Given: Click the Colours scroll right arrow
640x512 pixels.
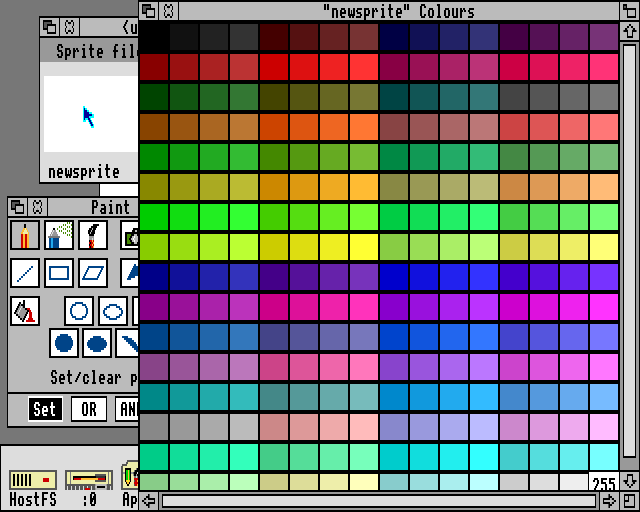Looking at the screenshot, I should click(x=609, y=501).
